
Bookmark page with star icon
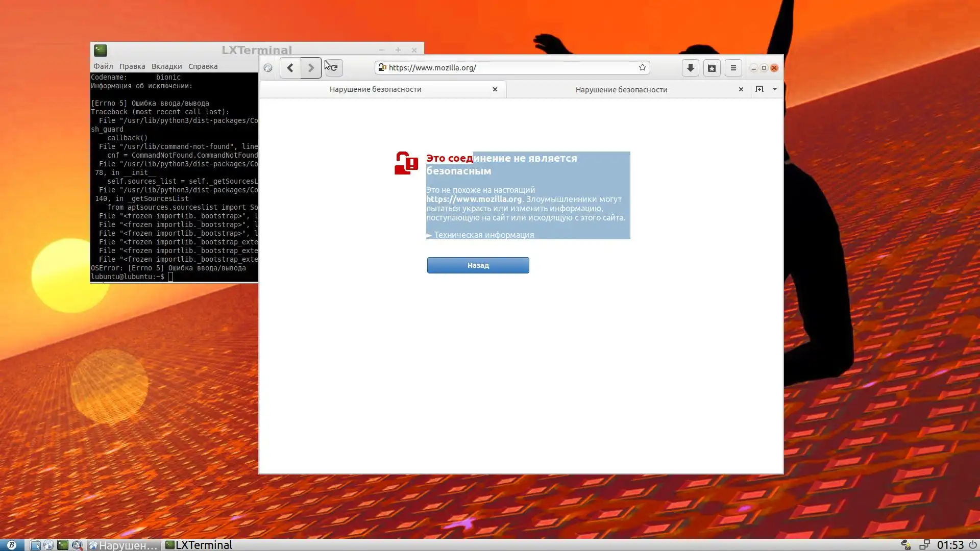643,67
